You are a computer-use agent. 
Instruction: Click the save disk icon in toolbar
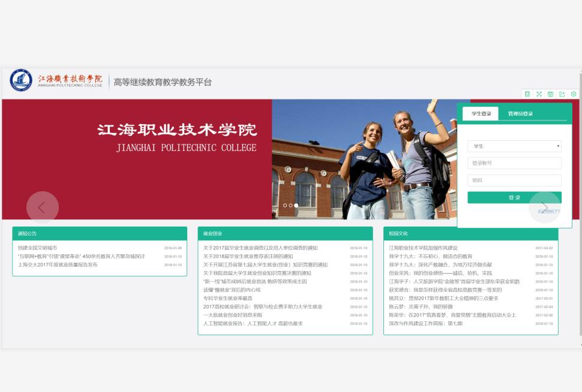(x=550, y=94)
